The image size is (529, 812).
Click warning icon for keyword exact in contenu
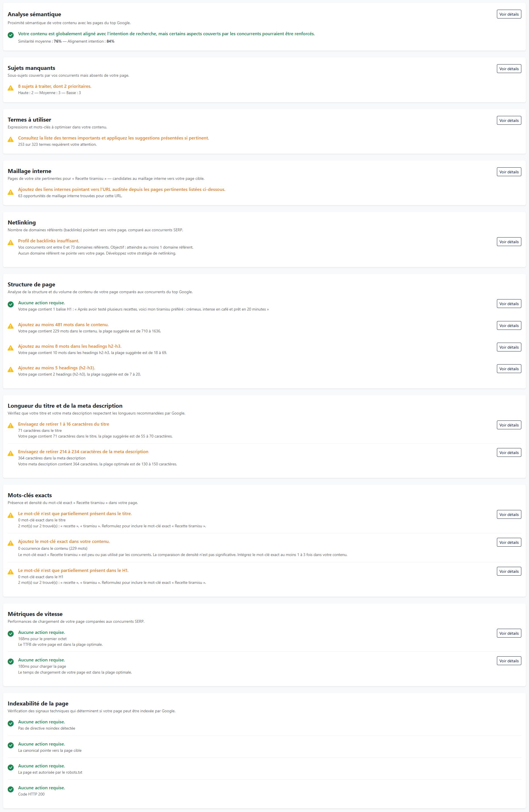pos(11,543)
